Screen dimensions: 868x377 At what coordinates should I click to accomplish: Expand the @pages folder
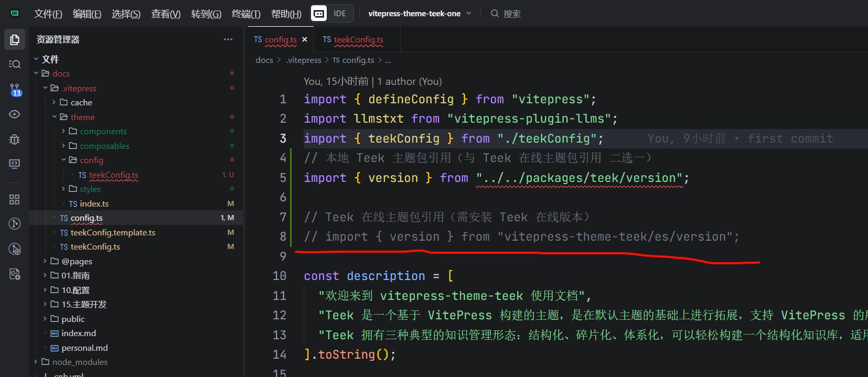(77, 261)
